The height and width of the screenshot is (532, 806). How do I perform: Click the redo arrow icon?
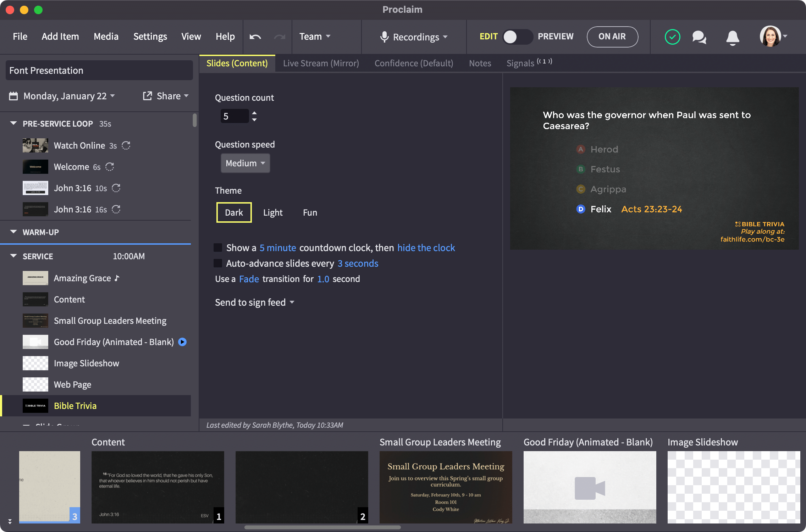coord(280,37)
